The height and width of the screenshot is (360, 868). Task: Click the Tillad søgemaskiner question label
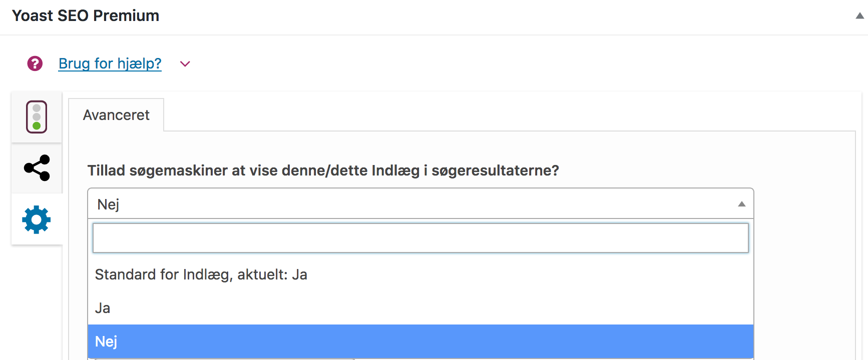point(323,170)
